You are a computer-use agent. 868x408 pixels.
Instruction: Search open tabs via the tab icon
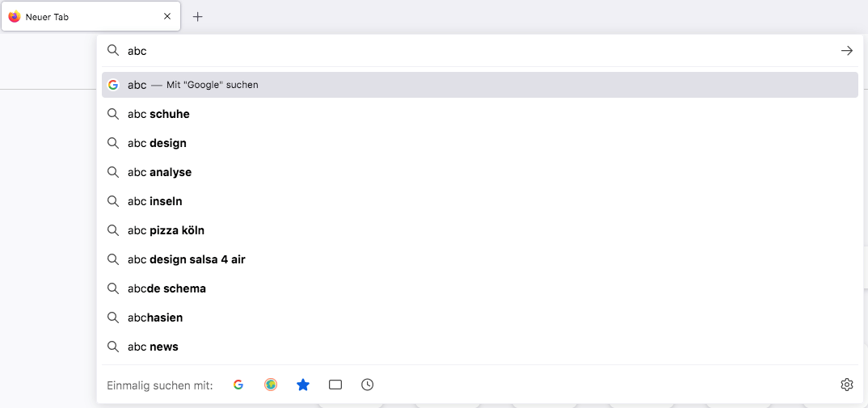pyautogui.click(x=335, y=385)
